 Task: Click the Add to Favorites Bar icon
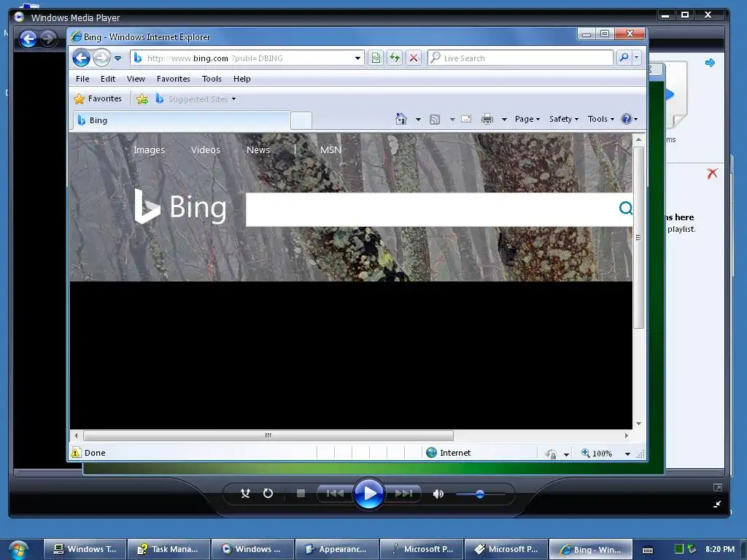click(142, 99)
